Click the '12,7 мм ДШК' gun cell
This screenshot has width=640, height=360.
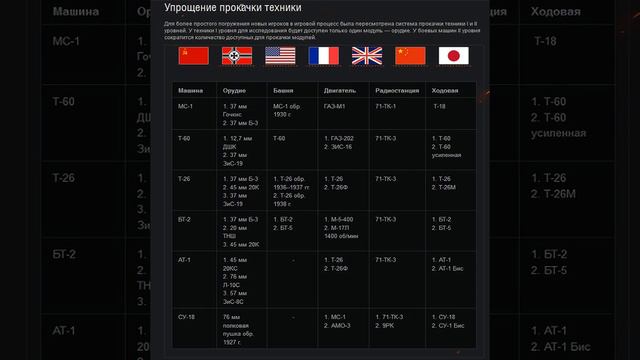pos(237,142)
